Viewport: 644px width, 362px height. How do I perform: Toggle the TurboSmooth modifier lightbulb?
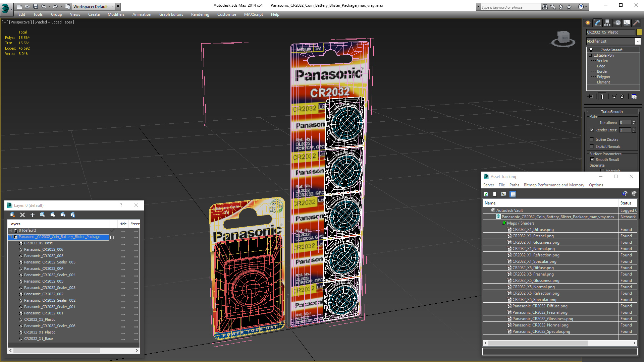pyautogui.click(x=591, y=50)
